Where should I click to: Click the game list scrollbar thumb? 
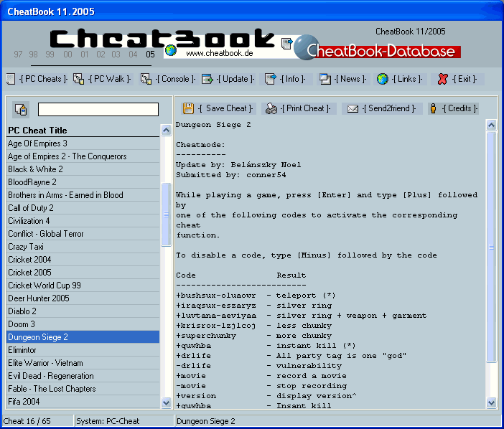point(166,215)
